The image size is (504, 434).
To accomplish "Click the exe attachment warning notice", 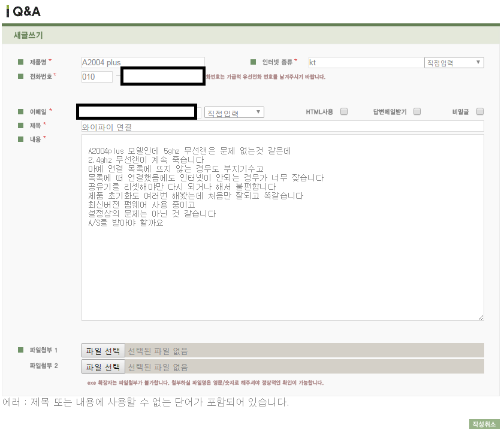I will pyautogui.click(x=206, y=383).
